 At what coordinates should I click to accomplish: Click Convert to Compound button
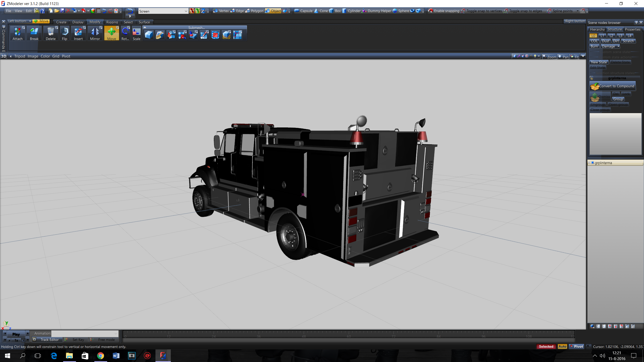pyautogui.click(x=613, y=86)
